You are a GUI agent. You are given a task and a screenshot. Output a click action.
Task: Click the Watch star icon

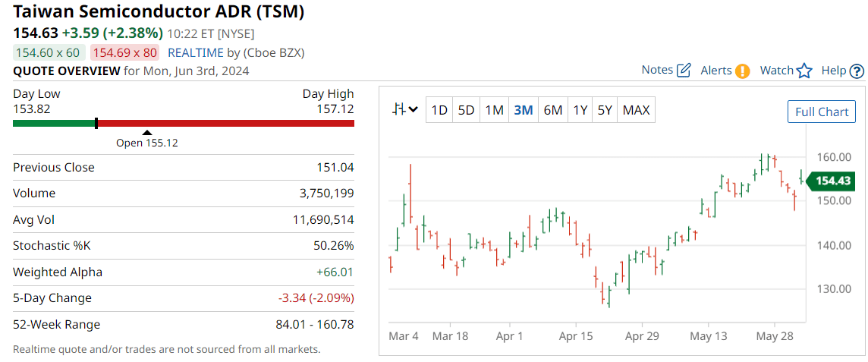[x=804, y=71]
